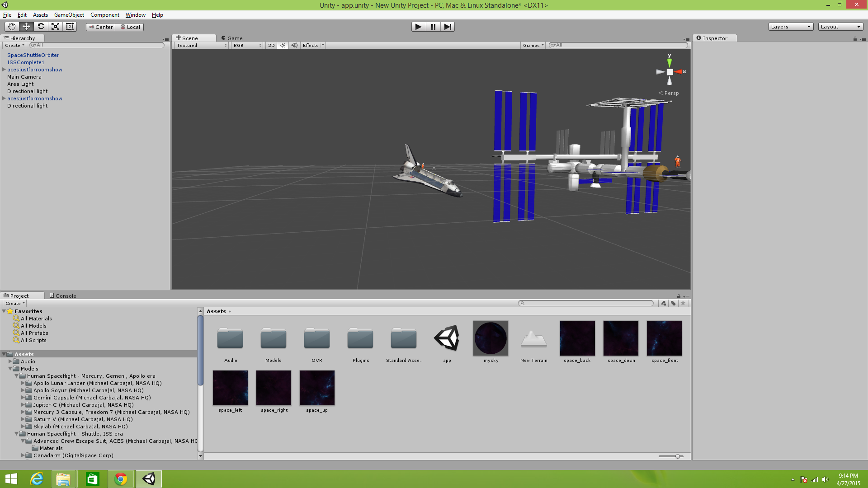
Task: Open the Gizmos dropdown
Action: (x=533, y=46)
